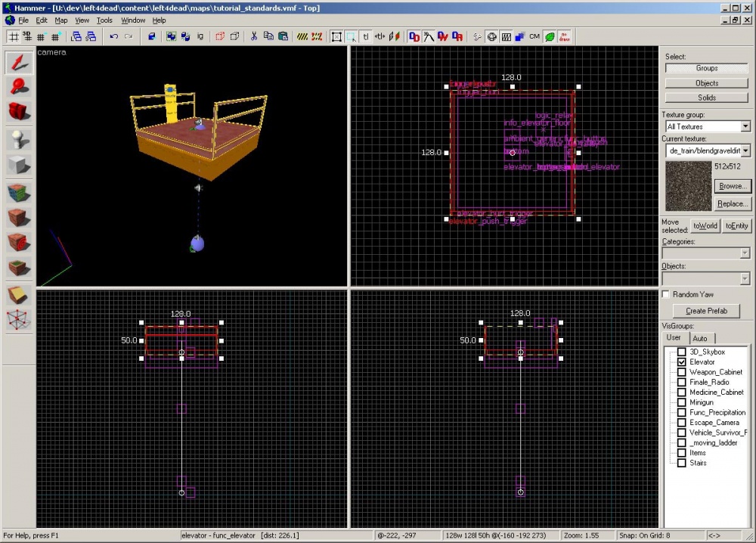Click the gravel texture preview thumbnail
The width and height of the screenshot is (756, 543).
(688, 187)
